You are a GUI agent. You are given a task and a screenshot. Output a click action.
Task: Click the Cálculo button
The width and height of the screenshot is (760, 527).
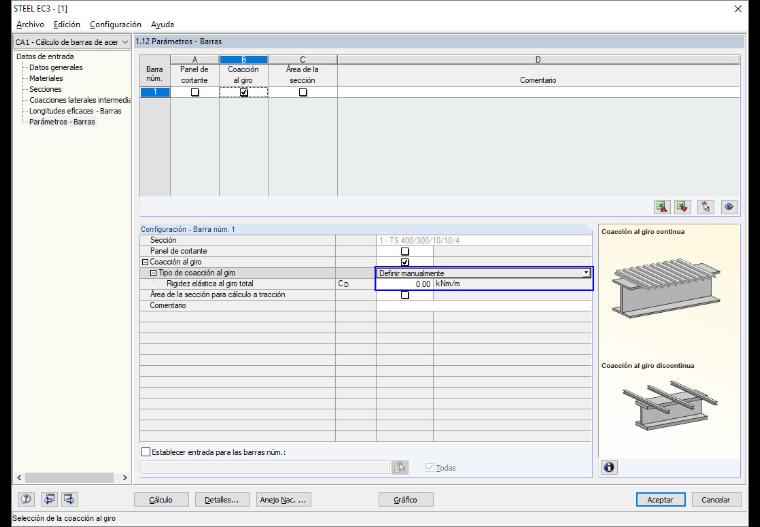click(161, 499)
